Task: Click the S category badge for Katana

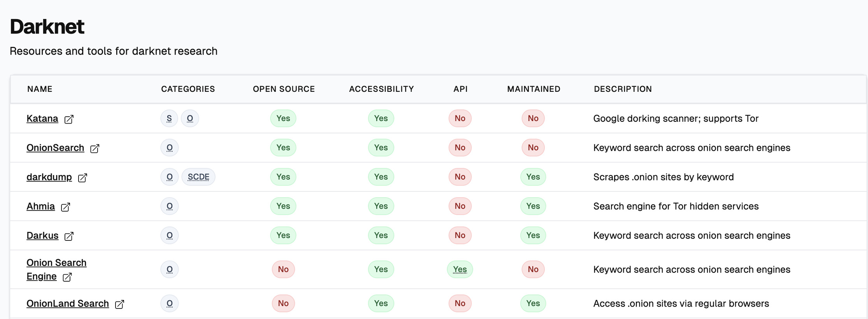Action: (169, 118)
